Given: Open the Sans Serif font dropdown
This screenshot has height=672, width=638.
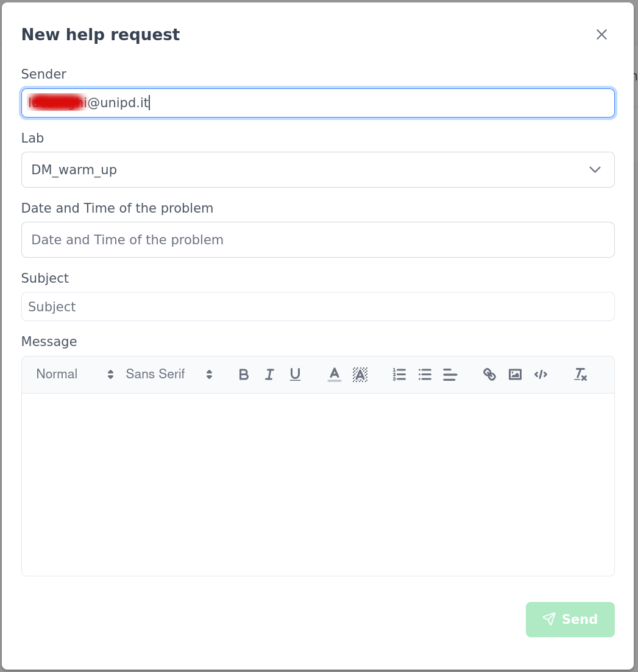Looking at the screenshot, I should click(x=169, y=375).
